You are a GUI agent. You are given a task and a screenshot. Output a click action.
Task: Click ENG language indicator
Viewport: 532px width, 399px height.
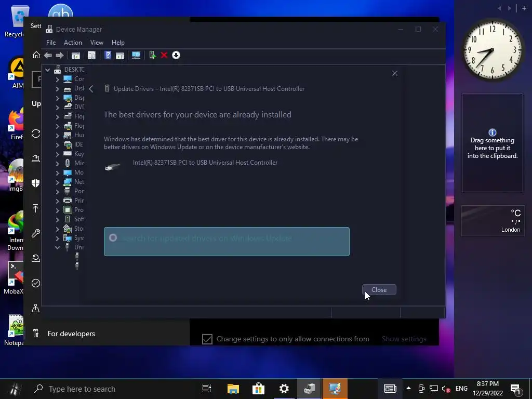(461, 389)
